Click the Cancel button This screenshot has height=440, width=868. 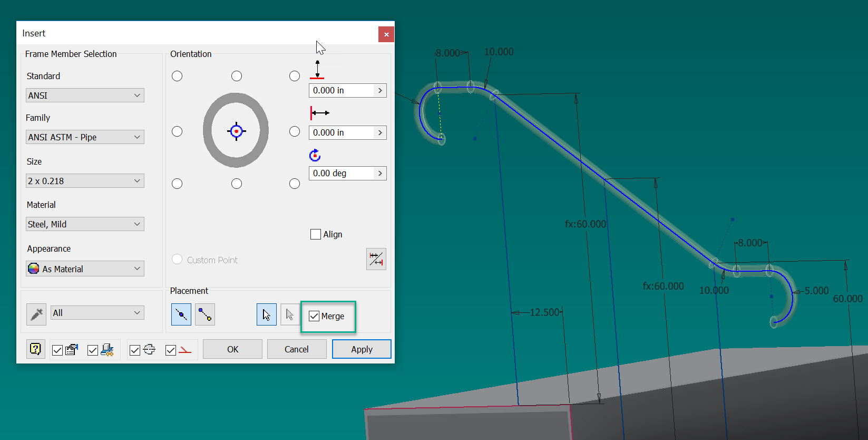tap(297, 349)
